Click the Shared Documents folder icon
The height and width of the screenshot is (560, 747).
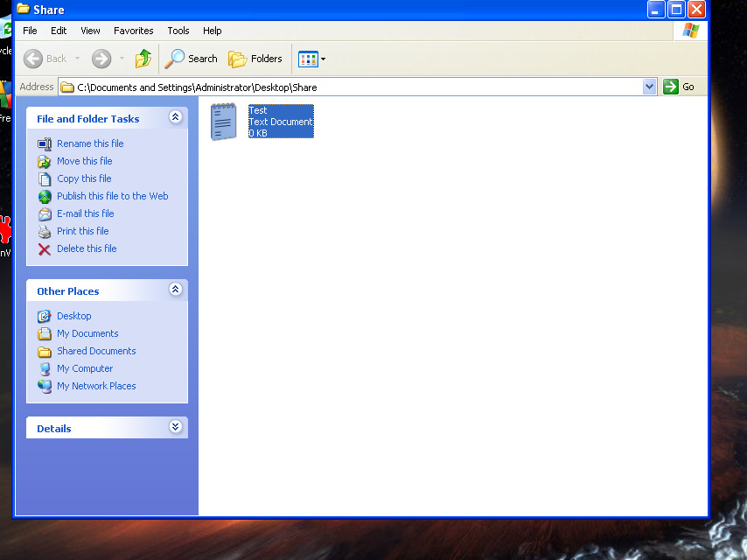[x=45, y=352]
